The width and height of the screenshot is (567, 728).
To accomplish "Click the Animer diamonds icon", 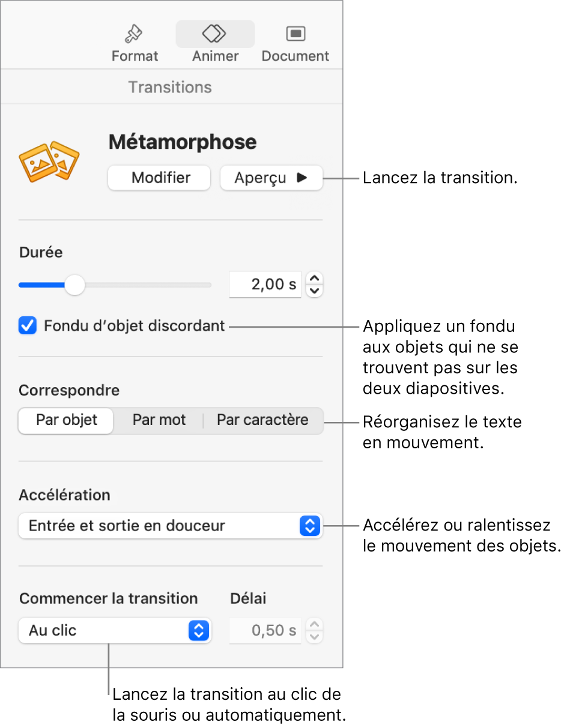I will 214,33.
